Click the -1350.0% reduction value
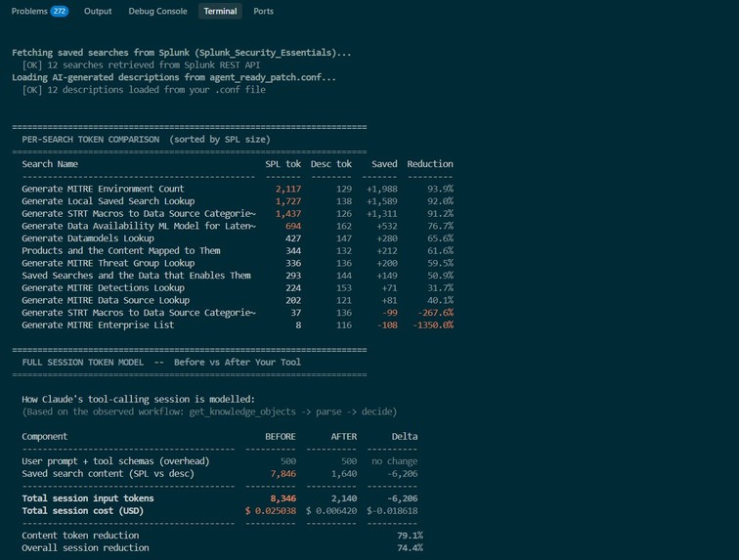 coord(433,324)
